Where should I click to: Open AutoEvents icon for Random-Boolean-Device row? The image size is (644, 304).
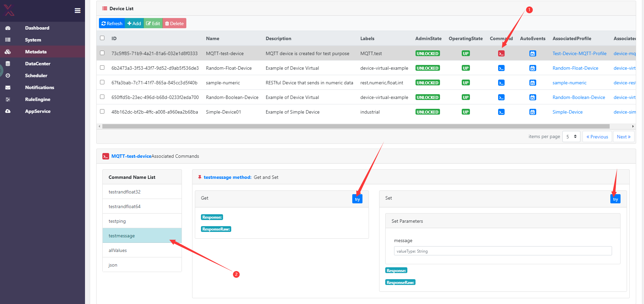(x=533, y=97)
